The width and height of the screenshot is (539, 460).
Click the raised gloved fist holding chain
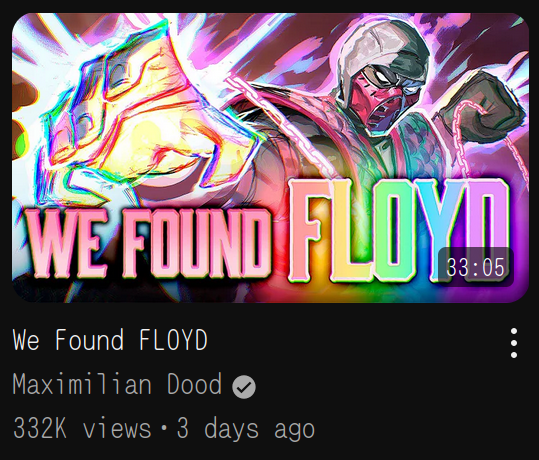pyautogui.click(x=481, y=107)
